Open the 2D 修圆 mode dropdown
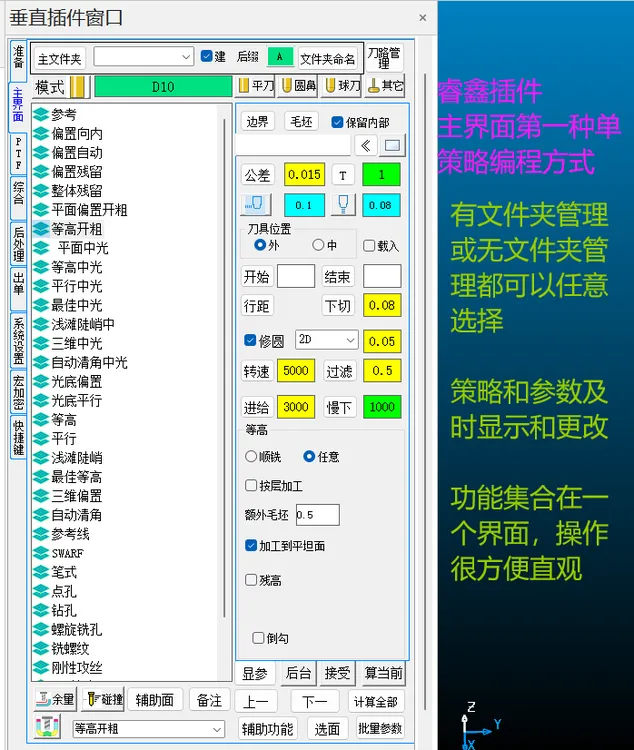The image size is (634, 750). [326, 340]
